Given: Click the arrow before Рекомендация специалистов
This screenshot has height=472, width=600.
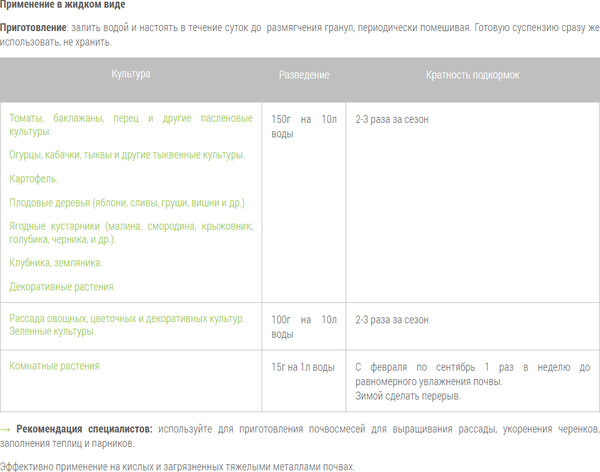Looking at the screenshot, I should tap(6, 429).
